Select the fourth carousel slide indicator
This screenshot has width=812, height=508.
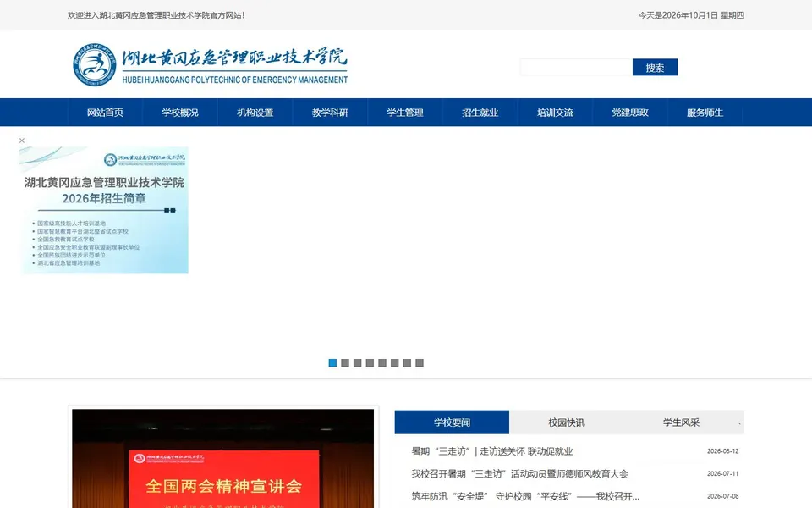[370, 363]
